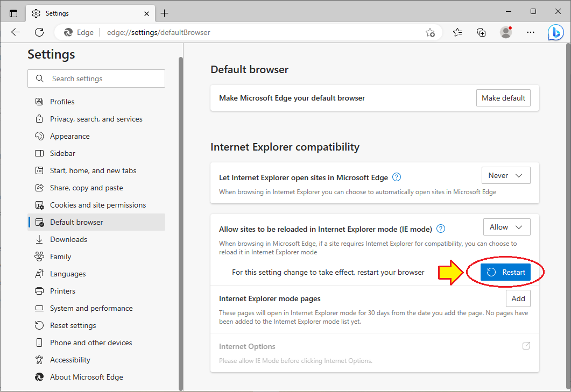Screen dimensions: 571x392
Task: Open Phone and other devices settings
Action: tap(96, 343)
